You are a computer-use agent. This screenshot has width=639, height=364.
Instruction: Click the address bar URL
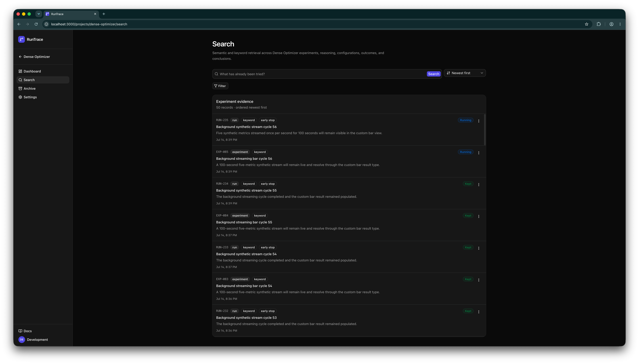click(89, 24)
